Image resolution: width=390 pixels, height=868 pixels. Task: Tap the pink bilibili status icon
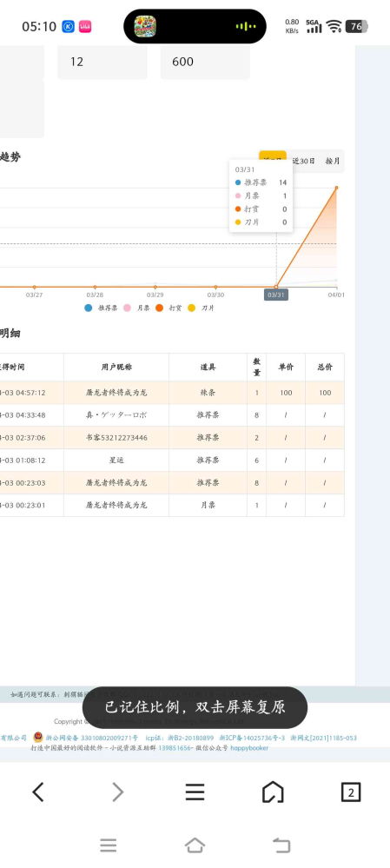85,26
